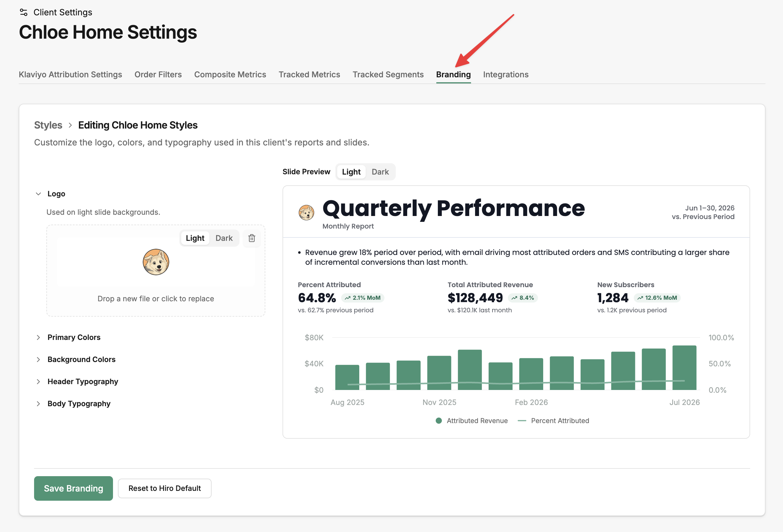Click the 'Jun 1–30, 2026' date text
The height and width of the screenshot is (532, 783).
pos(710,208)
